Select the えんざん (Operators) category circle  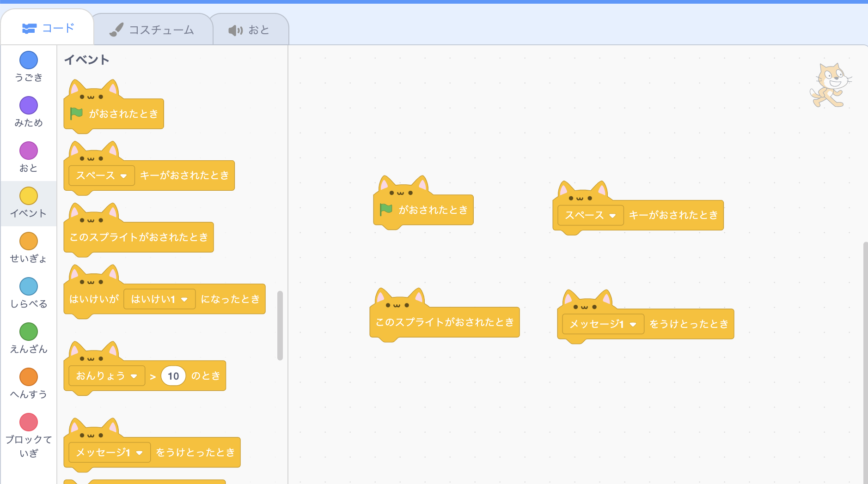(x=29, y=332)
